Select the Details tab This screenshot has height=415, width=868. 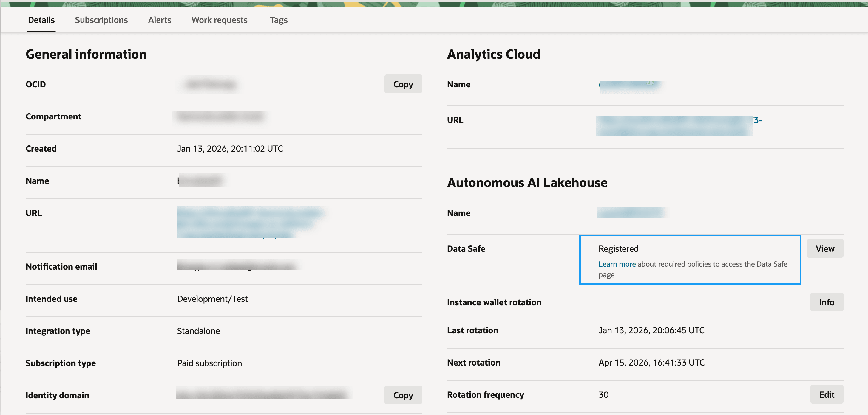point(41,20)
